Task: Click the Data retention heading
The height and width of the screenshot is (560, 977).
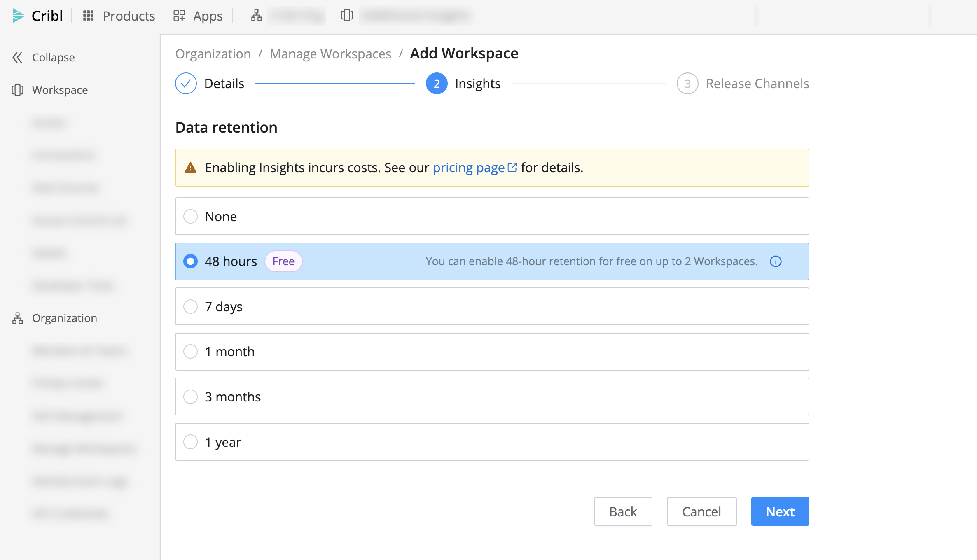Action: click(227, 128)
